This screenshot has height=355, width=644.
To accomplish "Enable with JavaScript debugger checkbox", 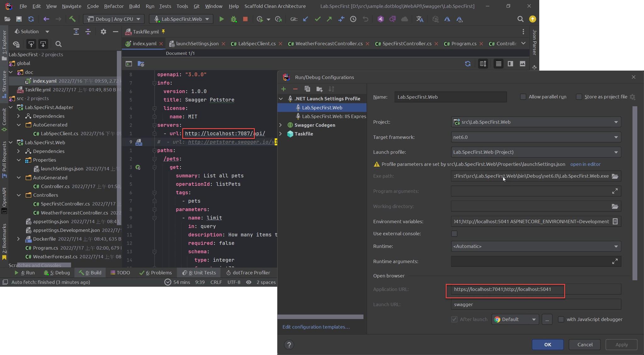I will click(x=561, y=319).
